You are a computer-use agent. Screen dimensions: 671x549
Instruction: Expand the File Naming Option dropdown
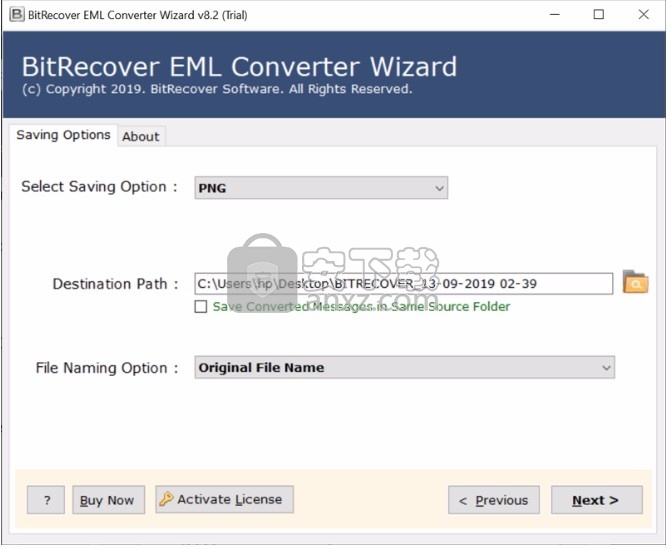[407, 370]
